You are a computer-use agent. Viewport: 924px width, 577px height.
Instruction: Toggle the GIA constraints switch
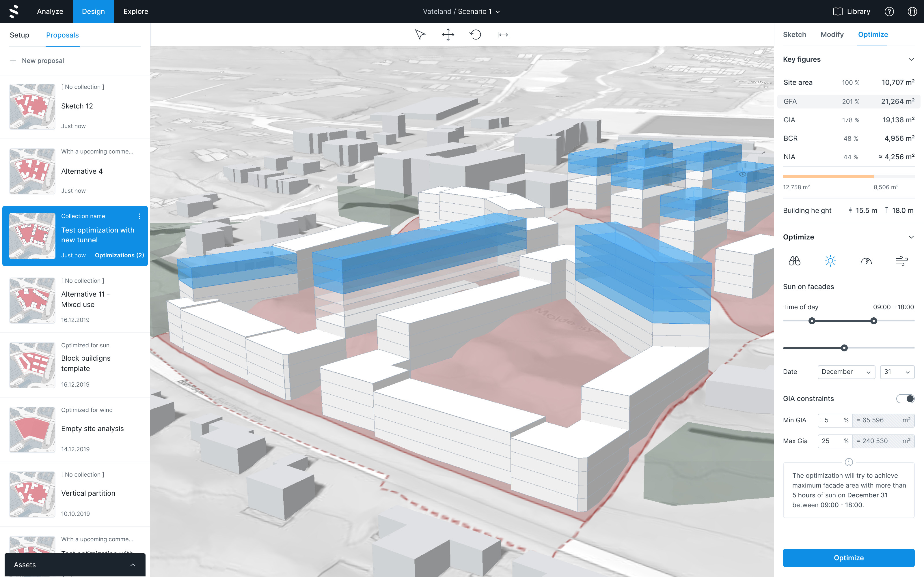pyautogui.click(x=905, y=399)
